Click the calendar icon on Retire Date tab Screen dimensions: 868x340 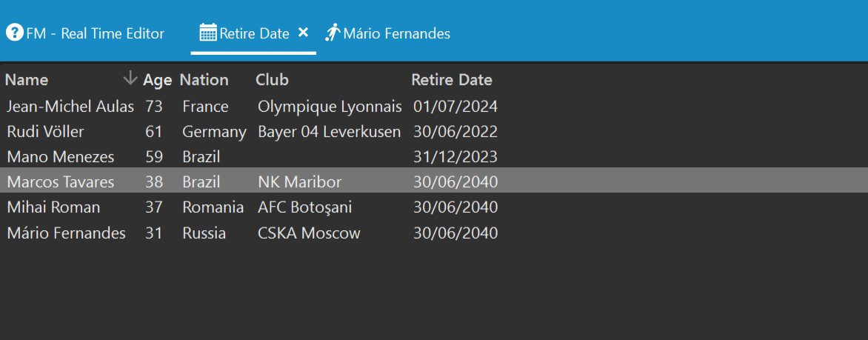208,32
